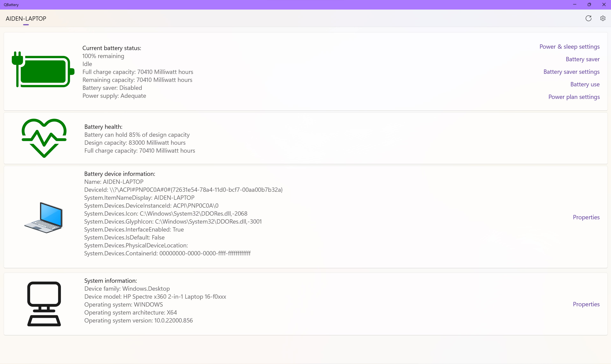This screenshot has width=611, height=364.
Task: Open the Battery use link
Action: point(585,84)
